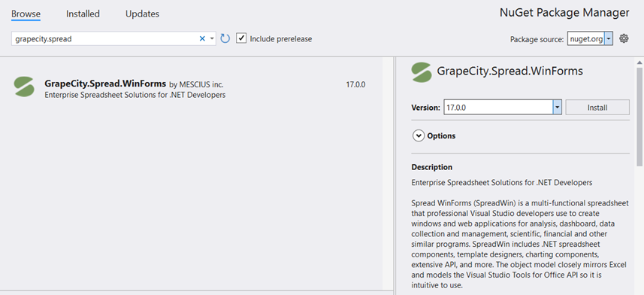Click the refresh icon next to the search box
Image resolution: width=644 pixels, height=295 pixels.
point(225,38)
